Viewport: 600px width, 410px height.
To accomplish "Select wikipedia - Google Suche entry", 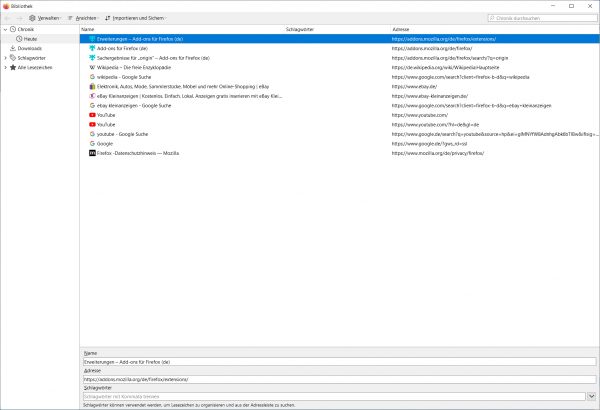I will coord(339,77).
